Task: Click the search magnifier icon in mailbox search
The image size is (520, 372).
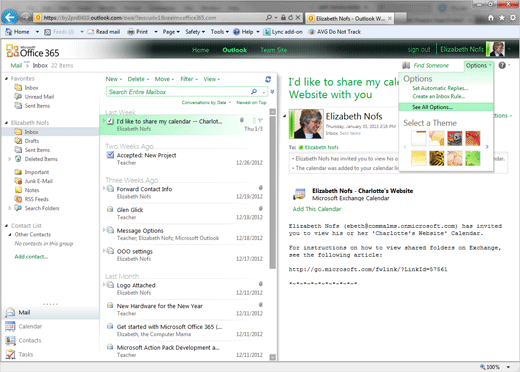Action: click(x=254, y=91)
